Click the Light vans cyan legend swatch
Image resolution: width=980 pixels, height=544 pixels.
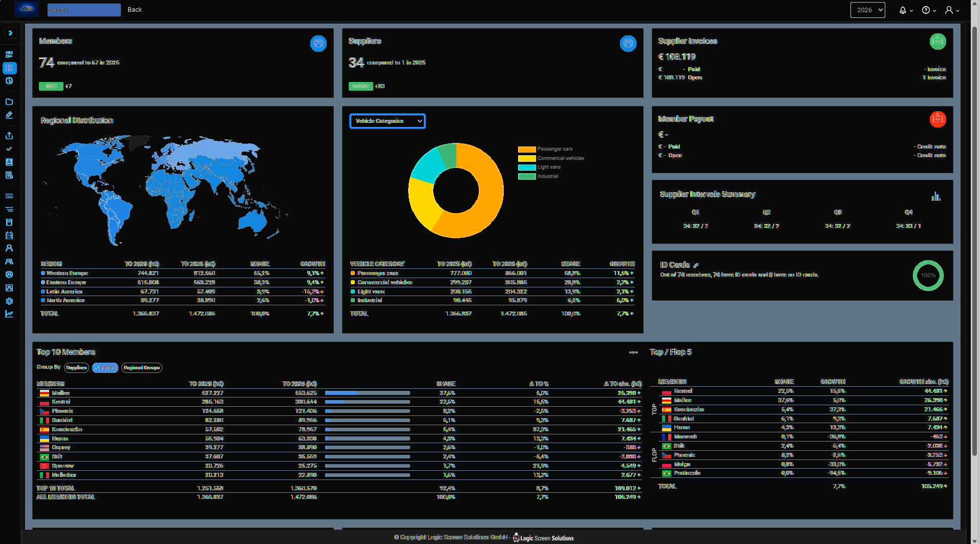pos(527,168)
